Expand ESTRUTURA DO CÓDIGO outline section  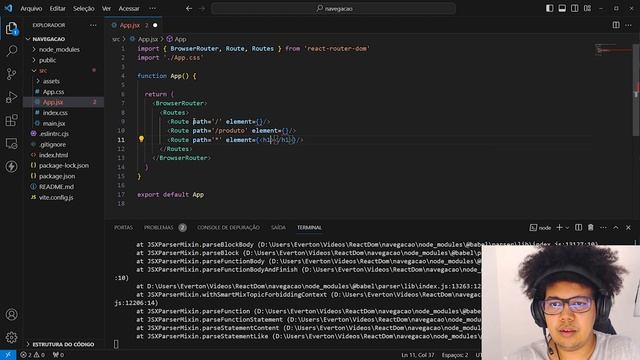63,344
